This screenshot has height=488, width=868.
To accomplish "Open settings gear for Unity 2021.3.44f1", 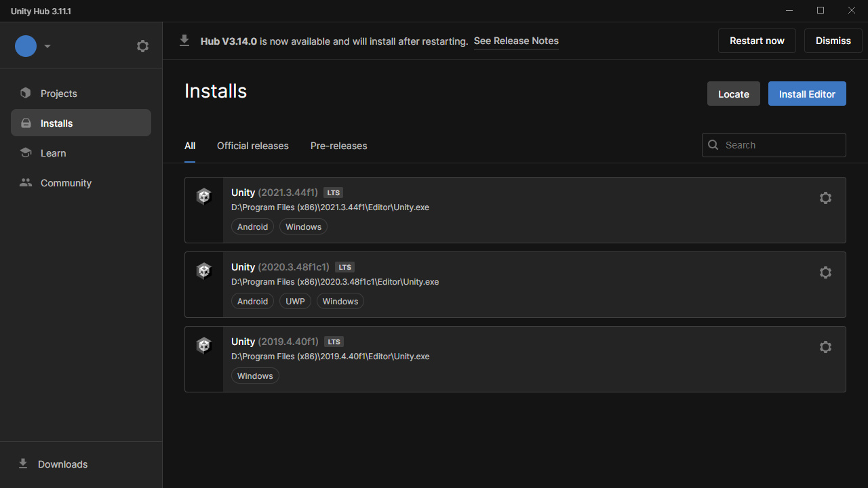I will coord(825,198).
